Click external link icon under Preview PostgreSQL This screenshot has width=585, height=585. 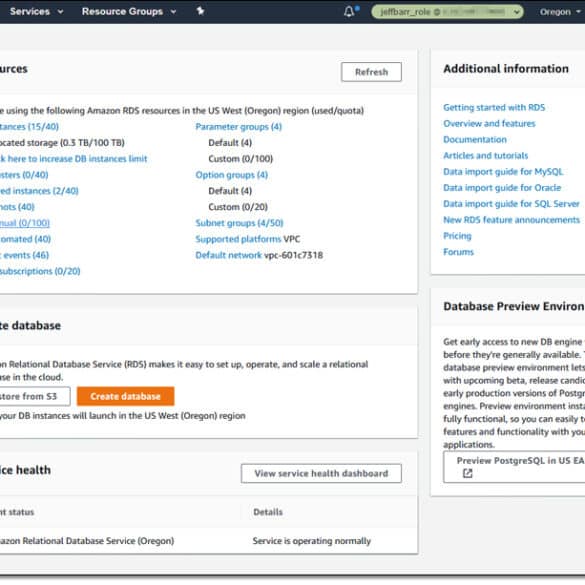point(467,473)
